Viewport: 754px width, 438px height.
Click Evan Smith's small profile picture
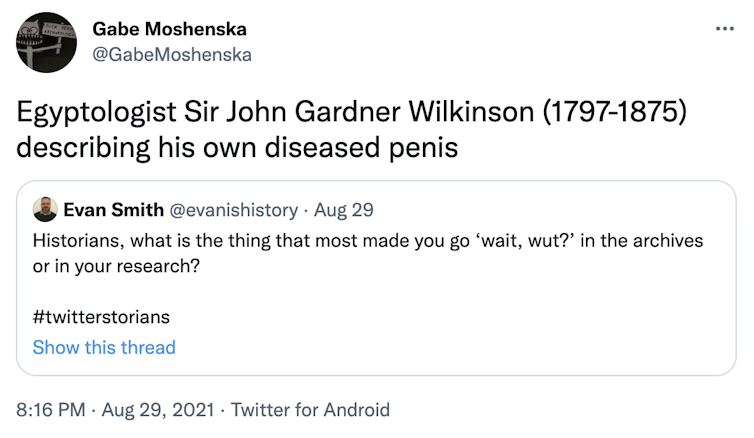pyautogui.click(x=44, y=210)
